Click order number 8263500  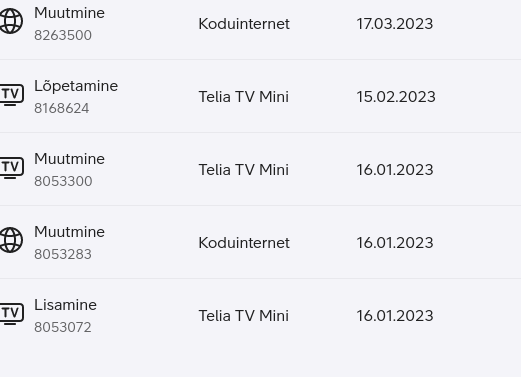coord(63,35)
